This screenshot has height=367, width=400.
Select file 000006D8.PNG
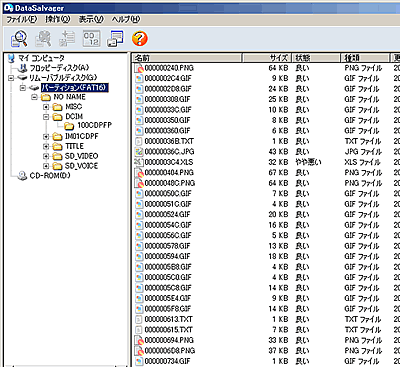tap(170, 351)
